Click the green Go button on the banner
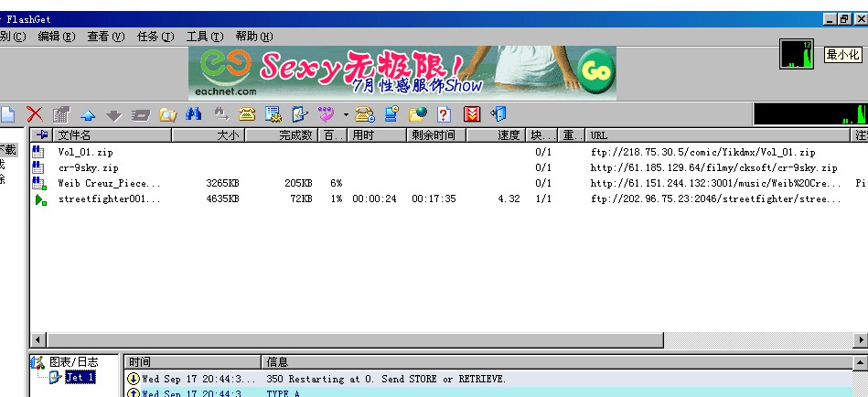The width and height of the screenshot is (868, 397). point(596,70)
